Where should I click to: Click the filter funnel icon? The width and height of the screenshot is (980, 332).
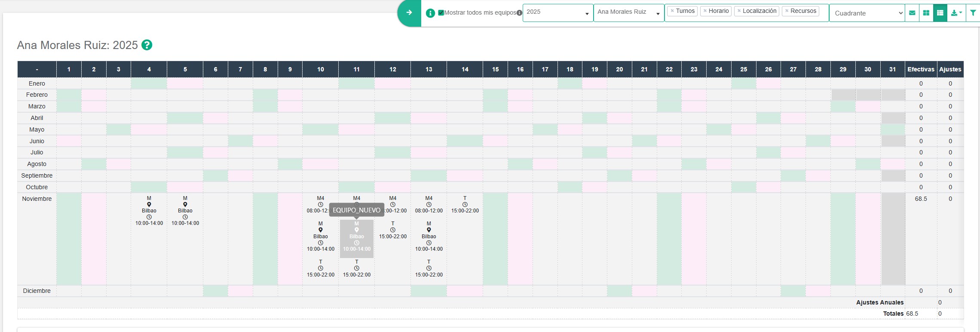click(x=973, y=13)
